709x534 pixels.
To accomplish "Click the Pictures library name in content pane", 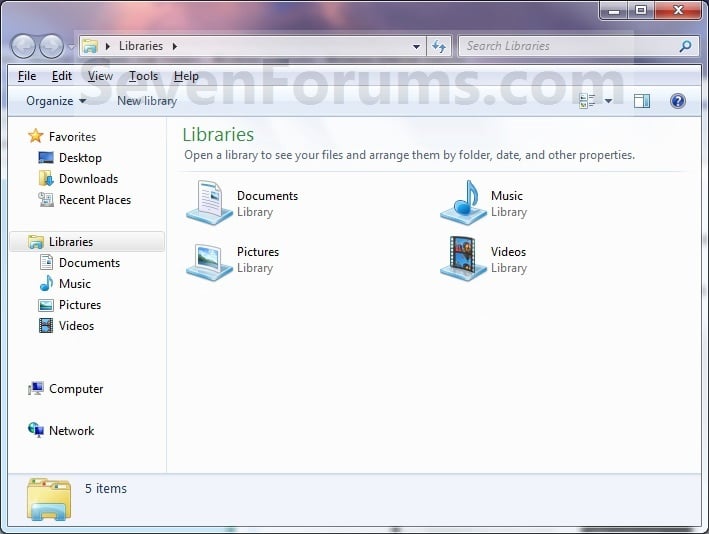I will coord(258,252).
